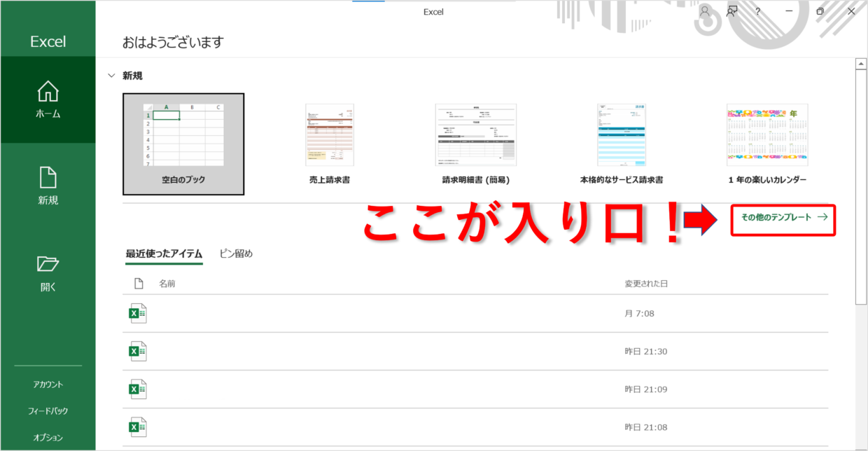Open フィードバック in sidebar
Screen dimensions: 868x451
point(48,411)
